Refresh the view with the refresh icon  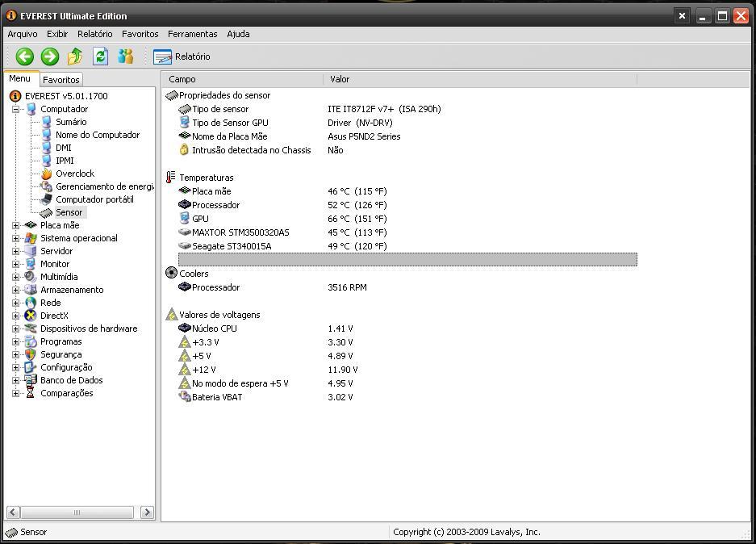coord(100,56)
